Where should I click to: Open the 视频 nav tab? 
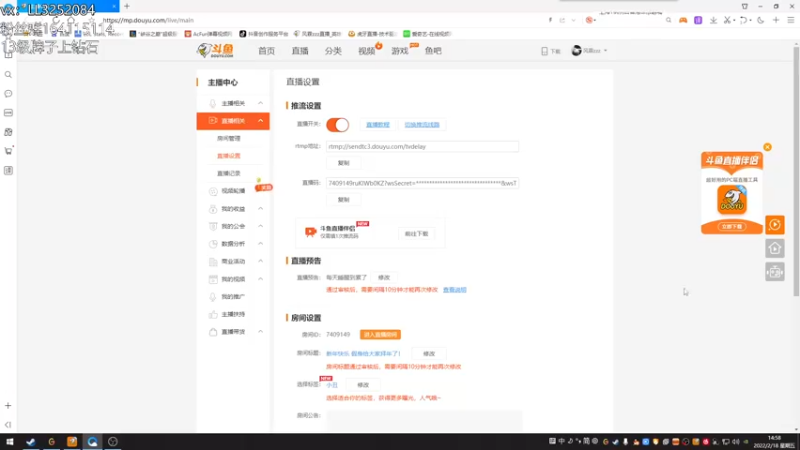(366, 51)
